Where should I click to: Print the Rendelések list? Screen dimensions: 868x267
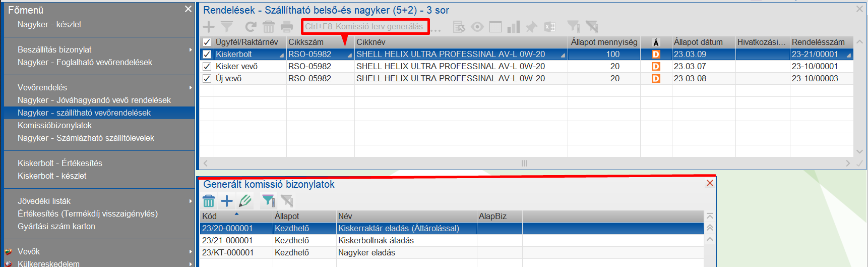(287, 27)
